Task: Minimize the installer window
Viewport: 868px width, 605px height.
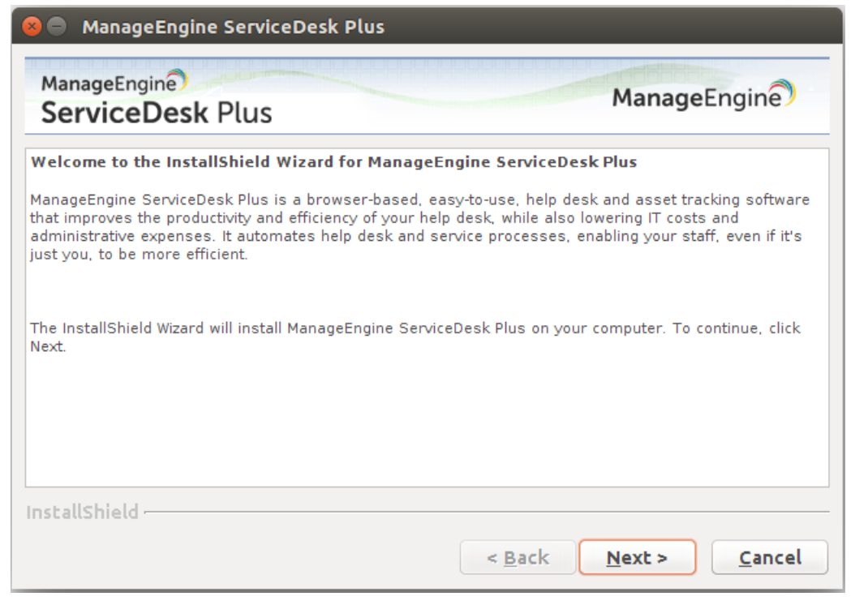Action: pyautogui.click(x=56, y=27)
